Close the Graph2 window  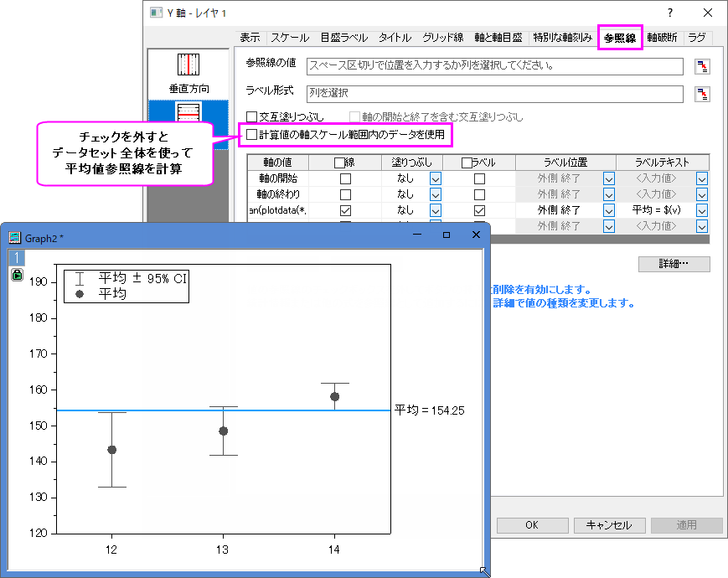476,235
